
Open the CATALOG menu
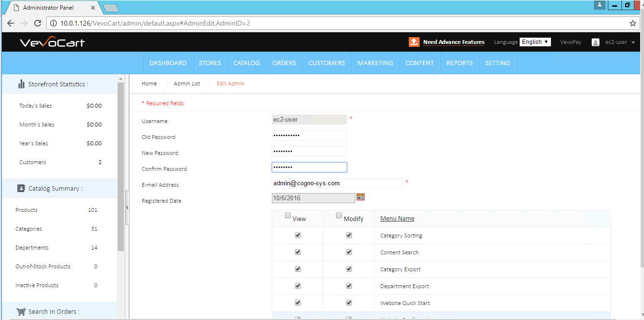click(246, 63)
